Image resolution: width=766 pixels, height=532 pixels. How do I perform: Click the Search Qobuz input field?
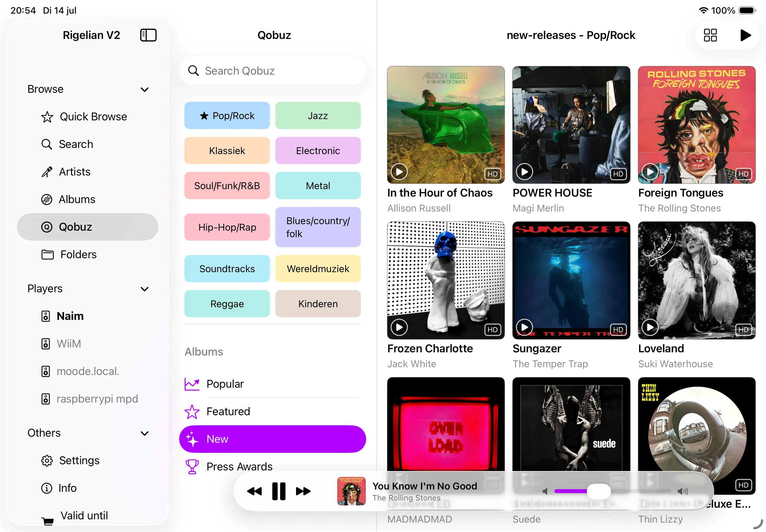pos(272,71)
